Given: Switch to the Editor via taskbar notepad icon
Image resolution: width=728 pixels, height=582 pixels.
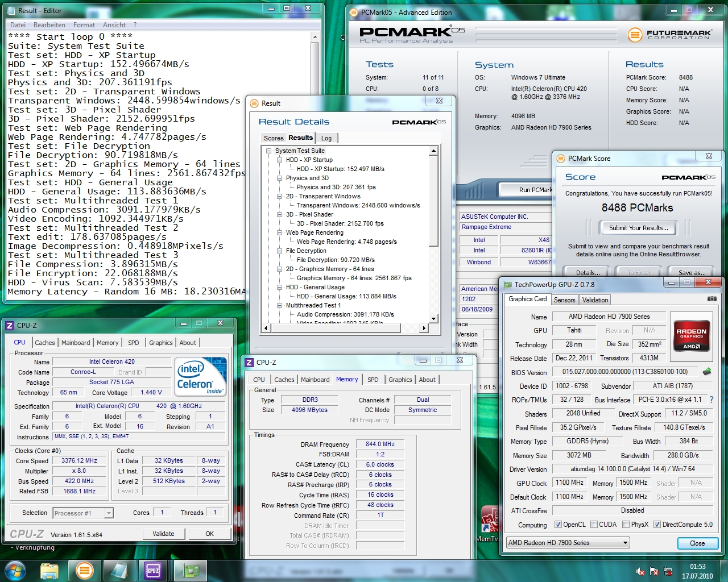Looking at the screenshot, I should [119, 570].
